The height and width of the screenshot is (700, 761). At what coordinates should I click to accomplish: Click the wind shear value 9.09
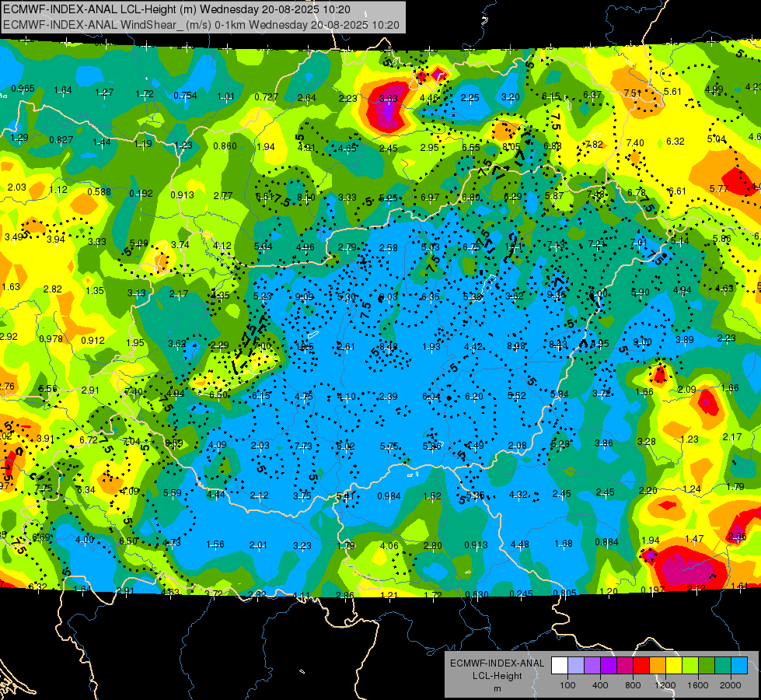pos(304,297)
